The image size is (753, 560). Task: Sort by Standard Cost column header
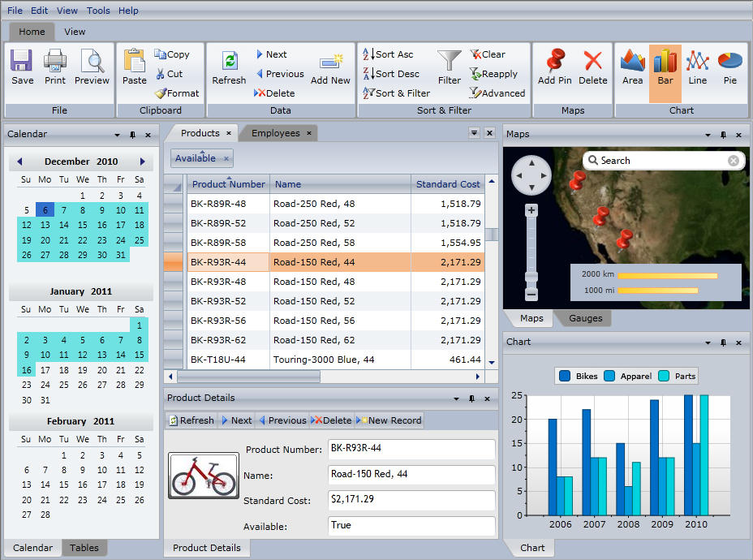click(448, 184)
